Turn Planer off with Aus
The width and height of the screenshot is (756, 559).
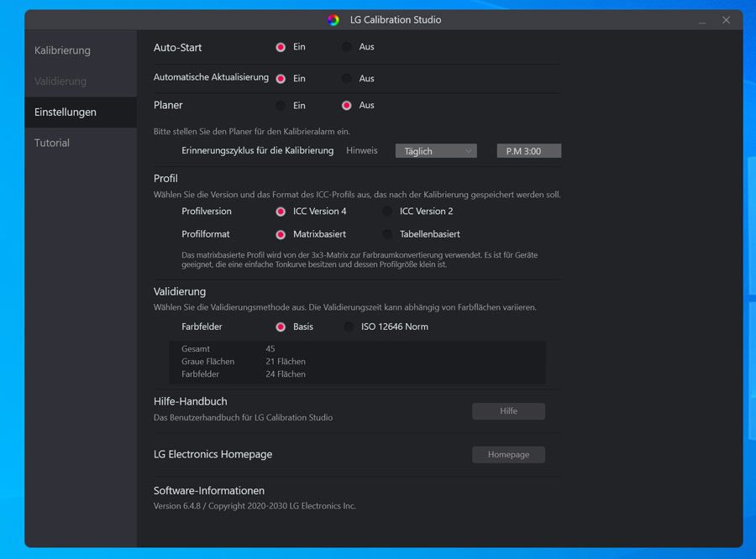346,106
